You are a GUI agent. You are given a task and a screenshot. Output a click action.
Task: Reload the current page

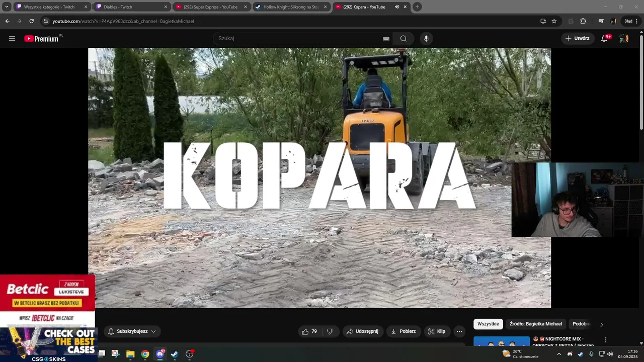tap(31, 21)
